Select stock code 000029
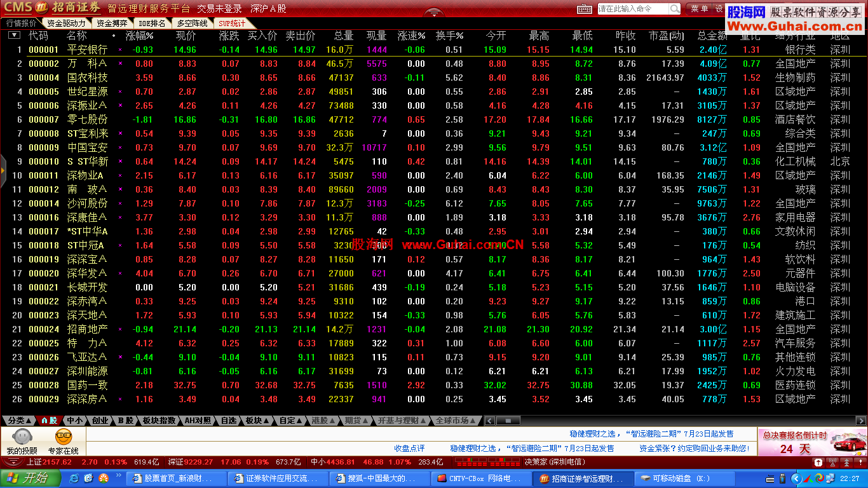The width and height of the screenshot is (868, 488). pos(43,399)
